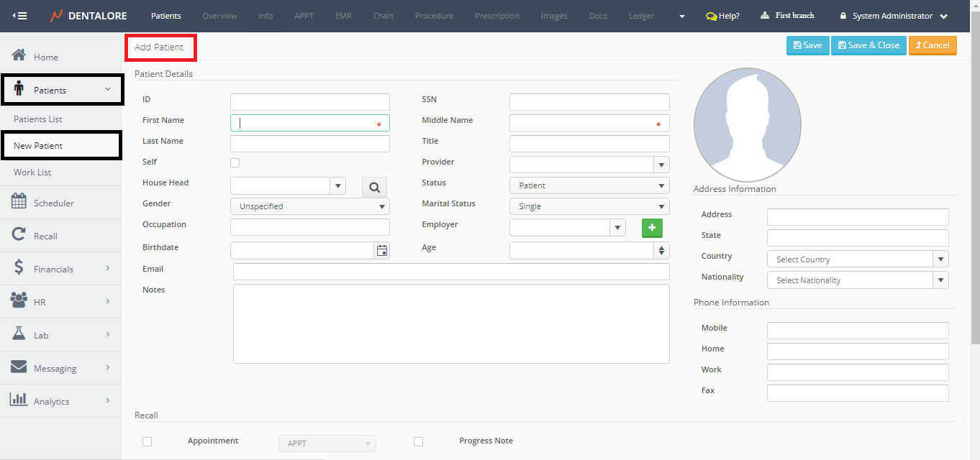The width and height of the screenshot is (980, 460).
Task: Open the Gender dropdown
Action: click(310, 206)
